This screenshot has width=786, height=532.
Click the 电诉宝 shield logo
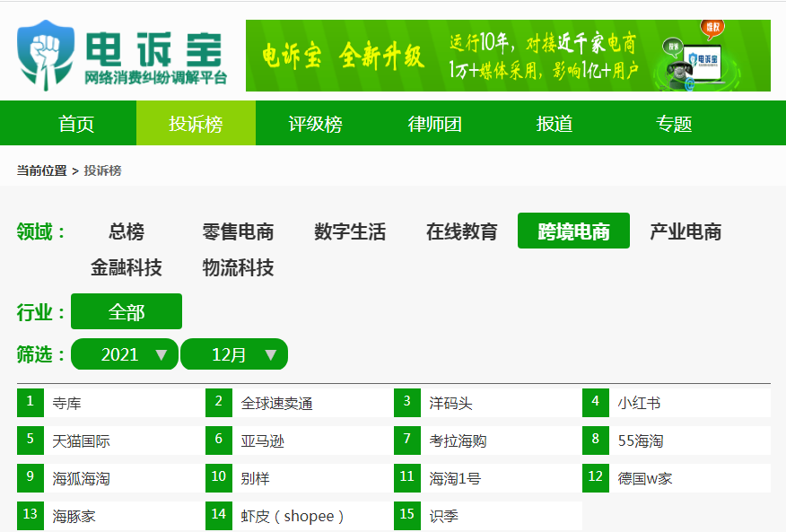pos(46,56)
